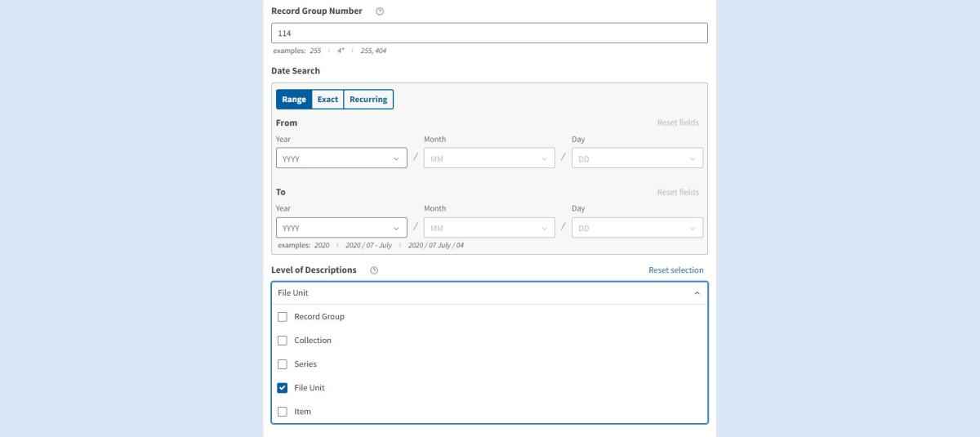The height and width of the screenshot is (437, 980).
Task: Open the To Day dropdown
Action: 637,228
